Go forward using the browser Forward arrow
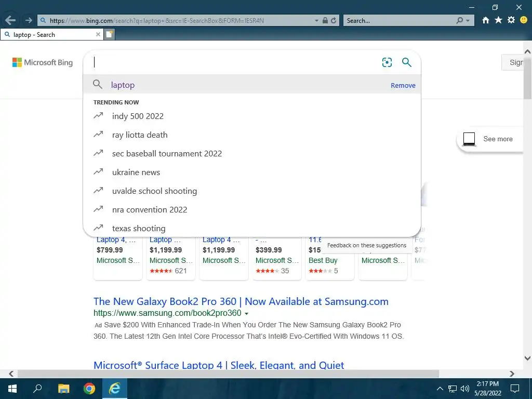The image size is (532, 399). 29,20
